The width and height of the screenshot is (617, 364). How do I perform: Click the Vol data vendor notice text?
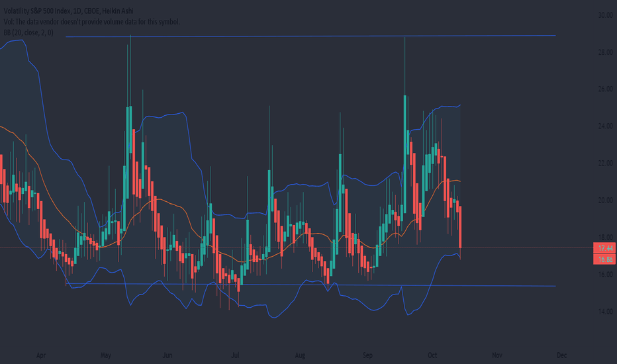pos(91,22)
